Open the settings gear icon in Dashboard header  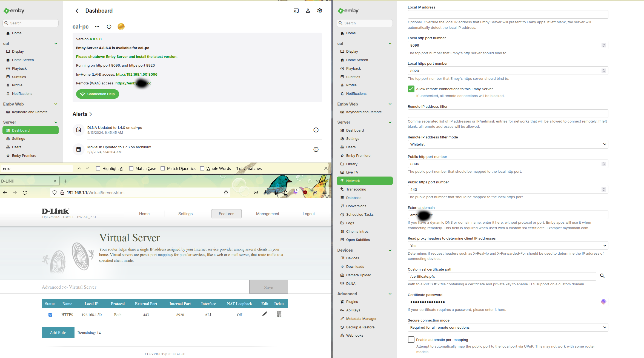click(320, 11)
